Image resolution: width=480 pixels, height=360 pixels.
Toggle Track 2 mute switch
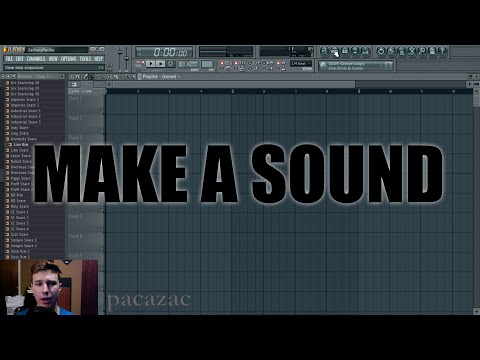tap(102, 131)
